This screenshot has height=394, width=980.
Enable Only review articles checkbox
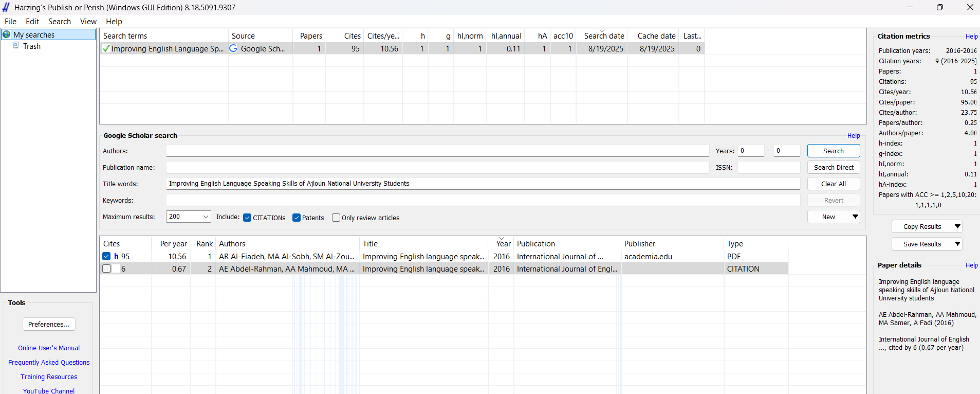point(336,218)
